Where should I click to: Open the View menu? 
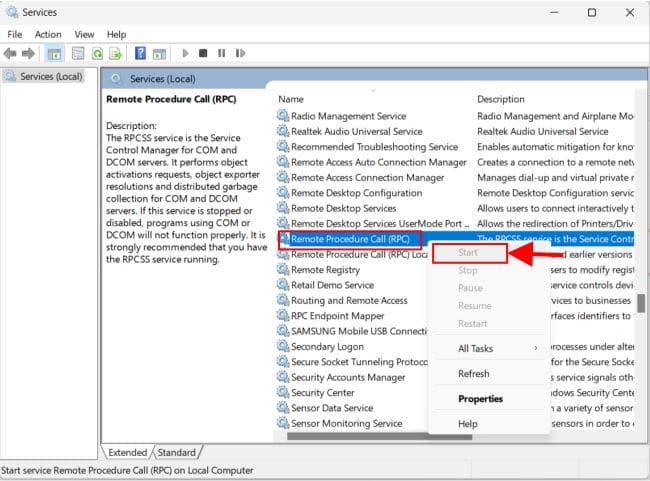[84, 34]
